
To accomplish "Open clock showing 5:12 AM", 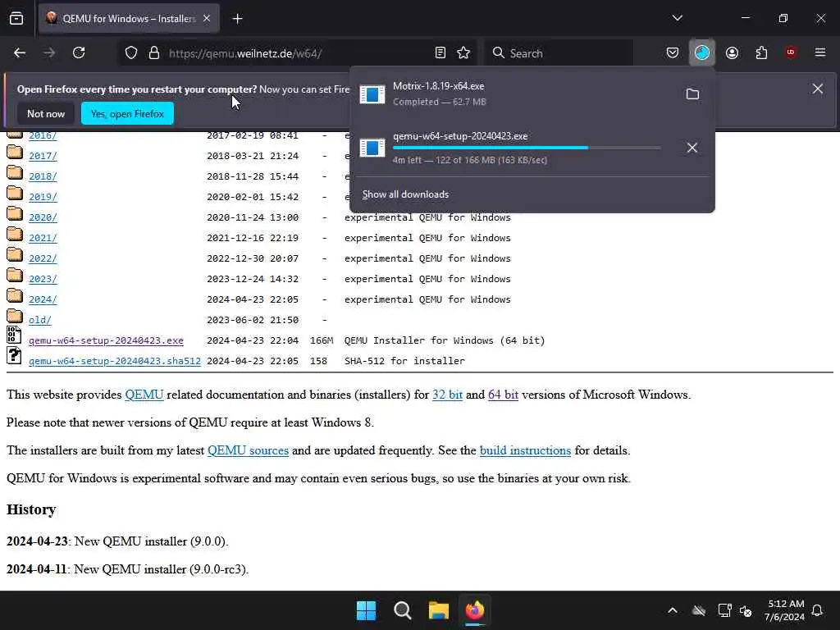I will (784, 610).
